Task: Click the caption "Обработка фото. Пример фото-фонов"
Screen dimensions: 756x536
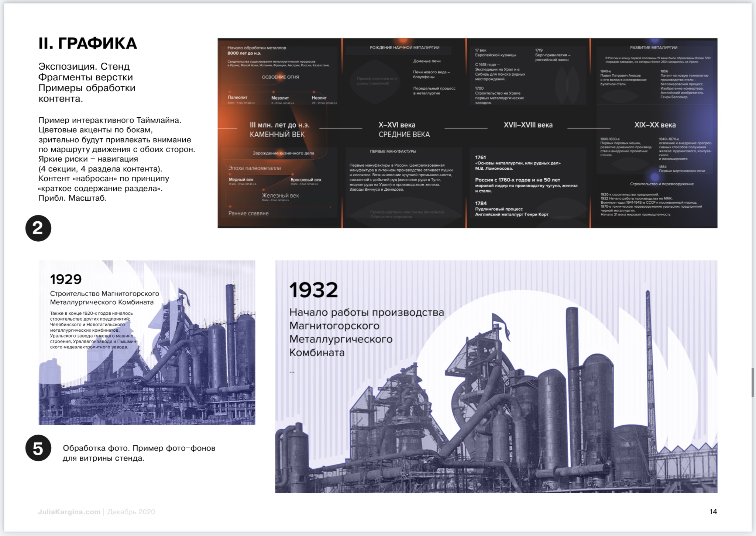Action: point(139,448)
